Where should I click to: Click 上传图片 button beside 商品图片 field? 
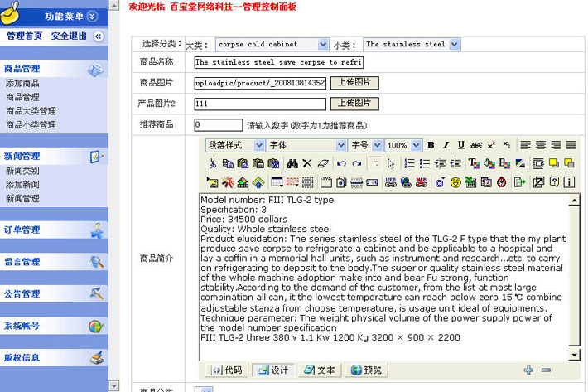tap(354, 83)
